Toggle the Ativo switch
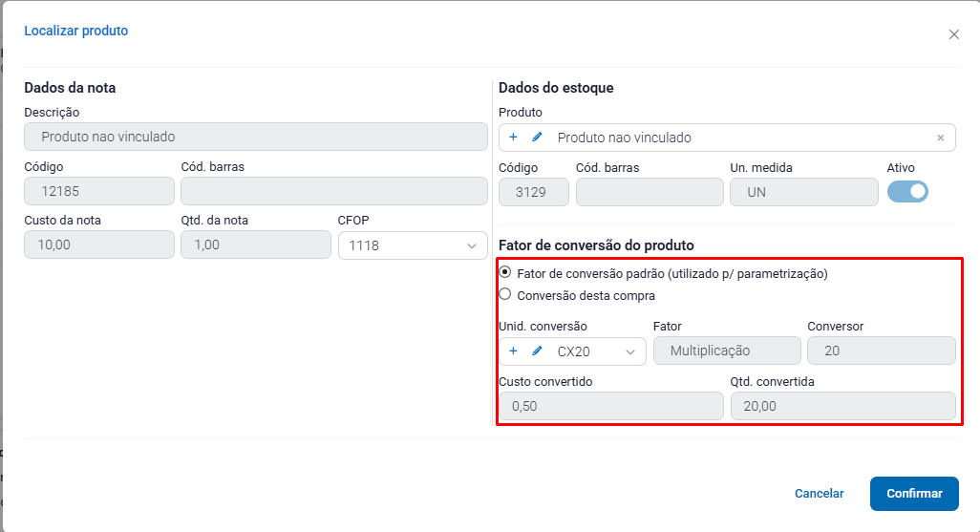The image size is (980, 532). pyautogui.click(x=907, y=191)
